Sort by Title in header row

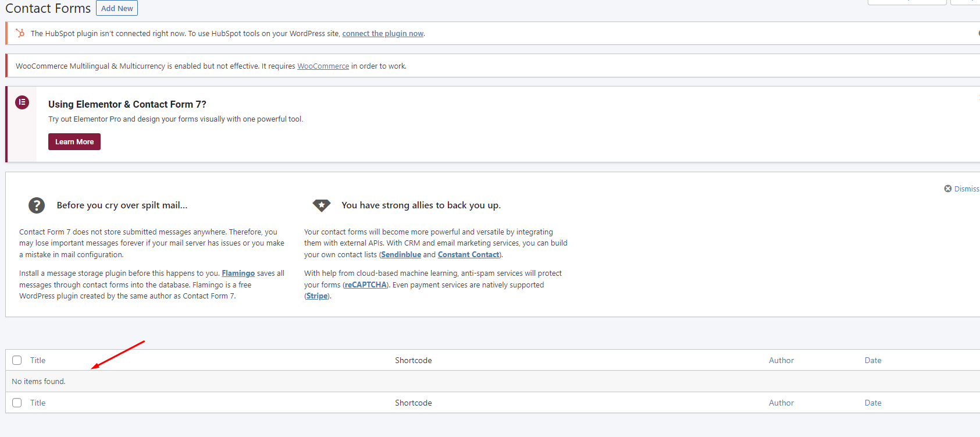coord(38,361)
